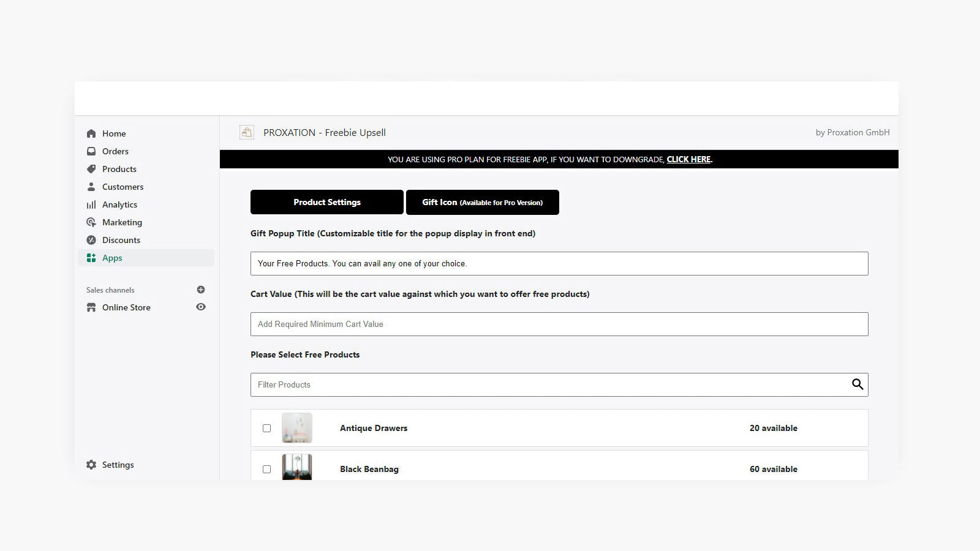Click the Discounts percent badge icon
The height and width of the screenshot is (551, 980).
91,240
